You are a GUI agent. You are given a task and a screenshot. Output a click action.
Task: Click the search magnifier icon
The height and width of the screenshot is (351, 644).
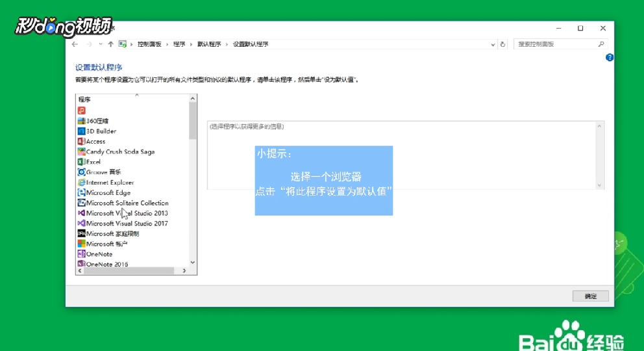click(x=601, y=44)
